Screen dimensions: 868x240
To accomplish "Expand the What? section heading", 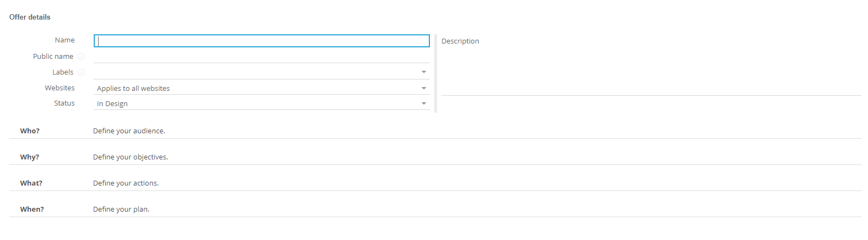I will click(31, 183).
